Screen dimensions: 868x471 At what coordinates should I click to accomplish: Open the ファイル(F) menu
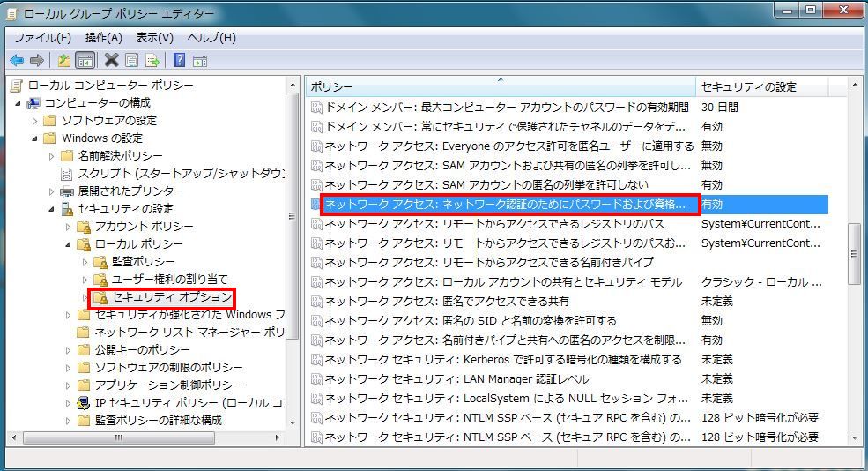click(x=42, y=38)
